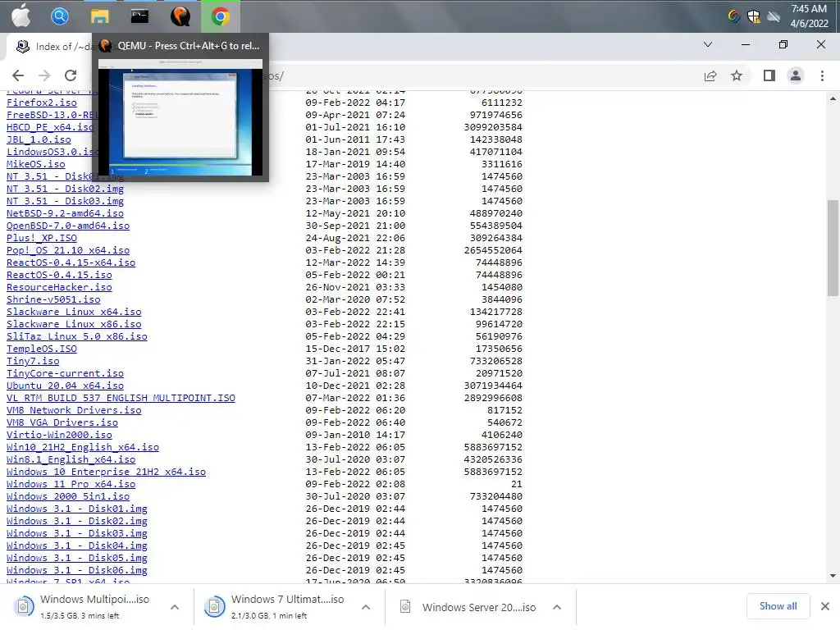The height and width of the screenshot is (630, 840).
Task: Open the command prompt taskbar icon
Action: 139,16
